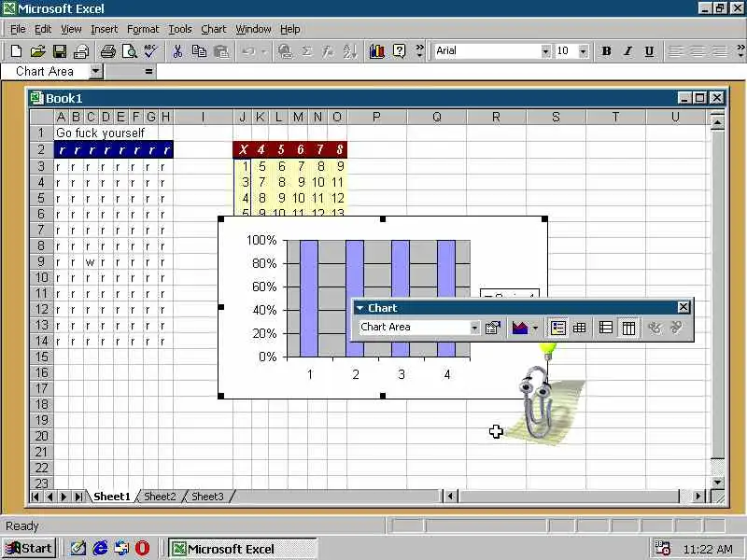The width and height of the screenshot is (747, 560).
Task: Save the workbook using the floppy disk icon
Action: coord(60,51)
